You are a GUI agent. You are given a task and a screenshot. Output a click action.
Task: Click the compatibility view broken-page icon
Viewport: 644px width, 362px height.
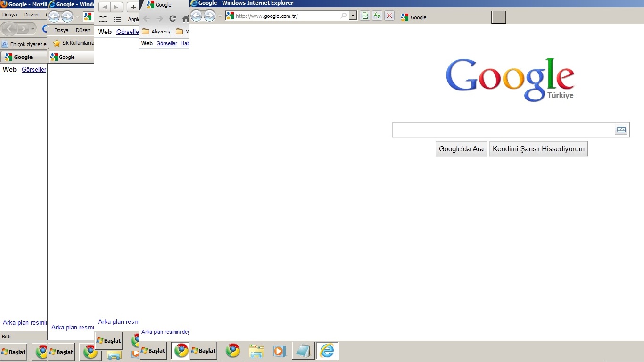click(x=364, y=16)
